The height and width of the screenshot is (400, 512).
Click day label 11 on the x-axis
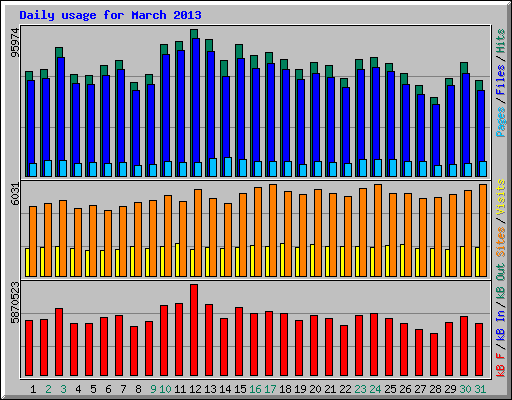(x=180, y=389)
